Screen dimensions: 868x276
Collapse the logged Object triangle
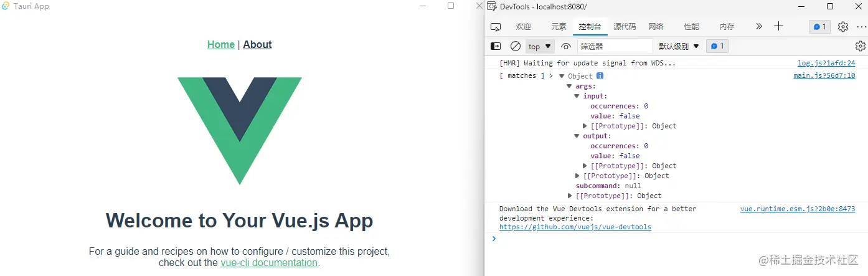tap(562, 76)
